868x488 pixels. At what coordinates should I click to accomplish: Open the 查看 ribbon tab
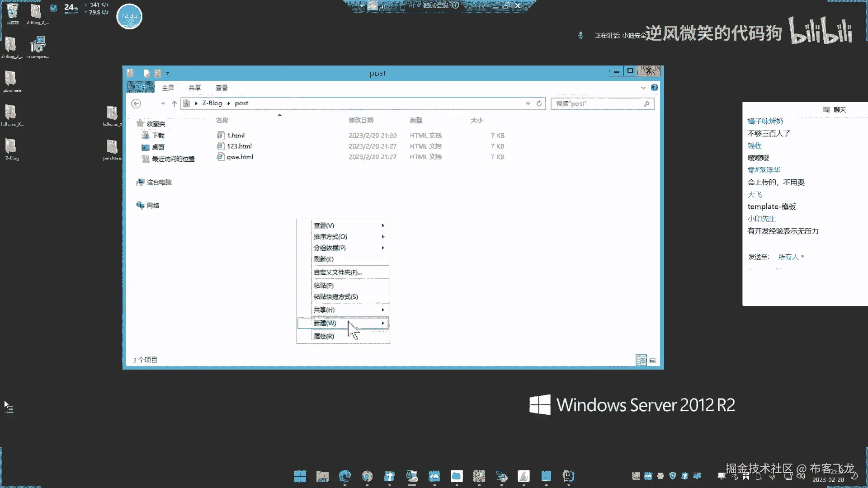[x=222, y=88]
